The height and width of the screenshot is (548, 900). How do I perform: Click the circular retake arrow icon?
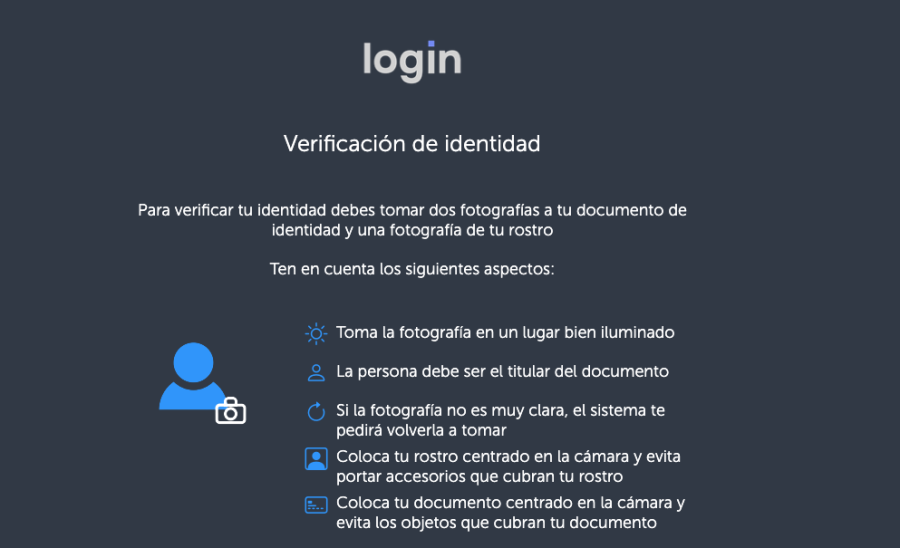pos(316,411)
